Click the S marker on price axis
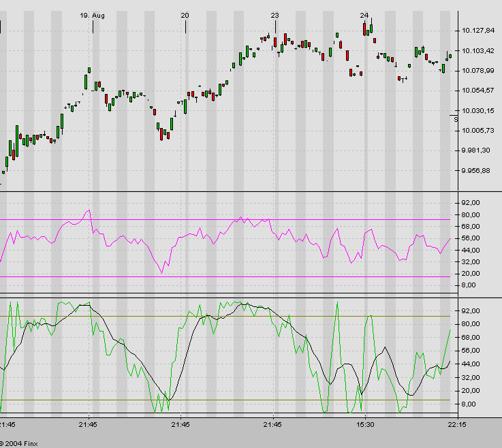502x448 pixels. tap(456, 118)
